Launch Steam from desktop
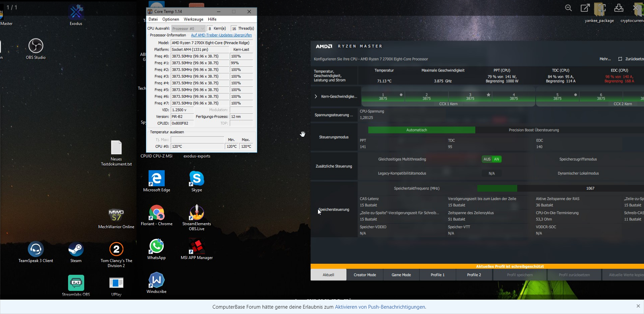Viewport: 644px width, 314px height. [x=76, y=252]
